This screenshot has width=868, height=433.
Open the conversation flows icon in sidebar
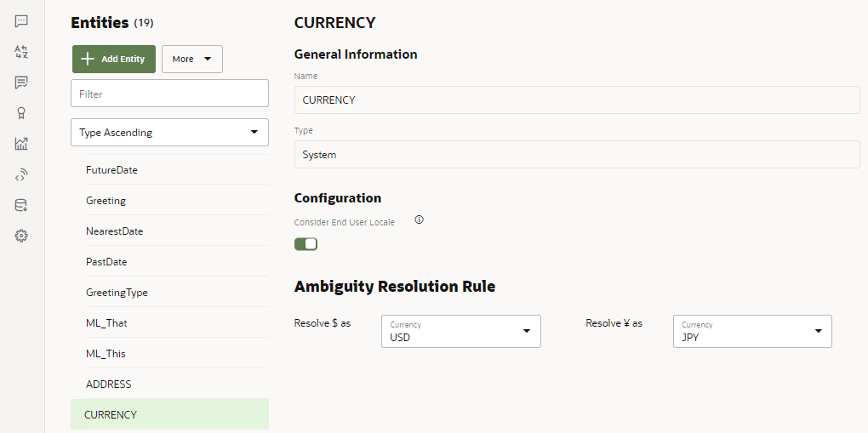point(22,21)
